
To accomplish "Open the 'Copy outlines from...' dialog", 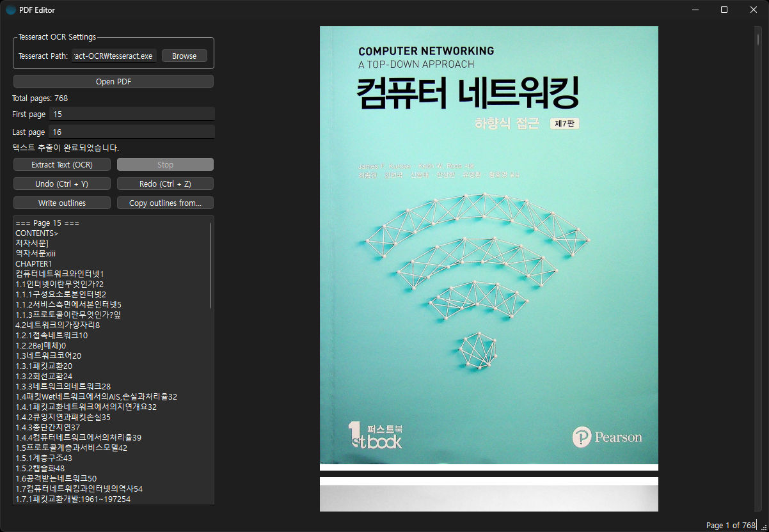I will pos(165,203).
